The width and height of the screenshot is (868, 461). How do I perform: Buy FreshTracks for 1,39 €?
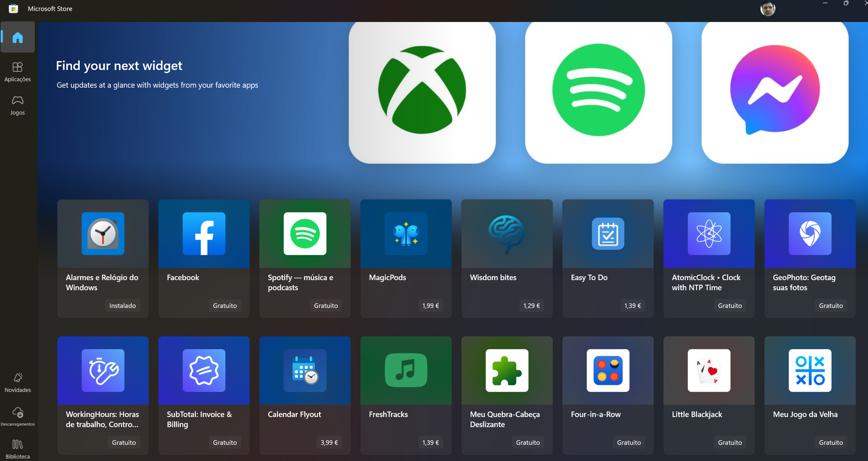430,442
